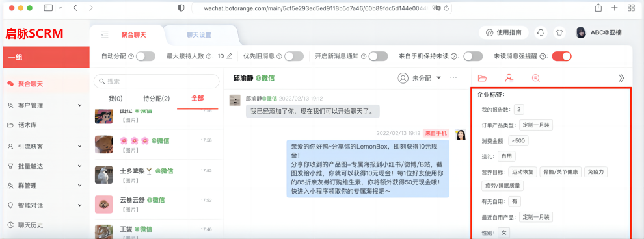Click the 搜索 input field
Viewport: 644px width, 239px height.
click(157, 81)
